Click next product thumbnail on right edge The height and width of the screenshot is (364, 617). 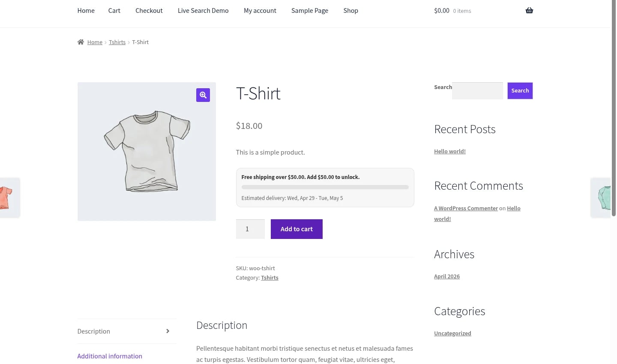pyautogui.click(x=601, y=197)
